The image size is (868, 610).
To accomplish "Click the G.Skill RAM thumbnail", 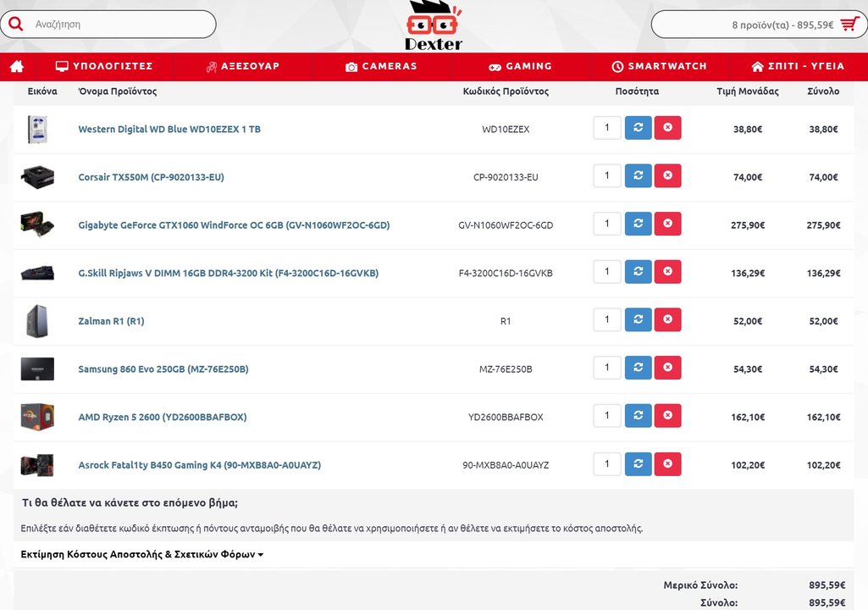I will point(37,273).
